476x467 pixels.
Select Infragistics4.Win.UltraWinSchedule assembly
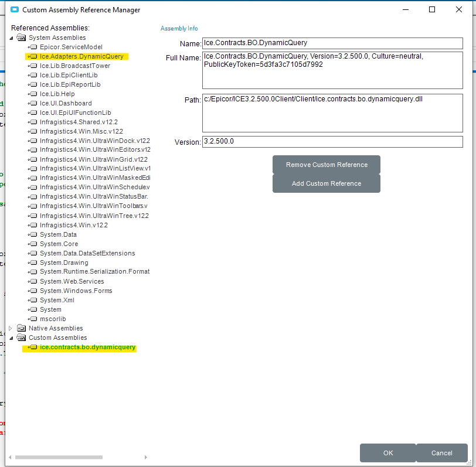tap(95, 188)
